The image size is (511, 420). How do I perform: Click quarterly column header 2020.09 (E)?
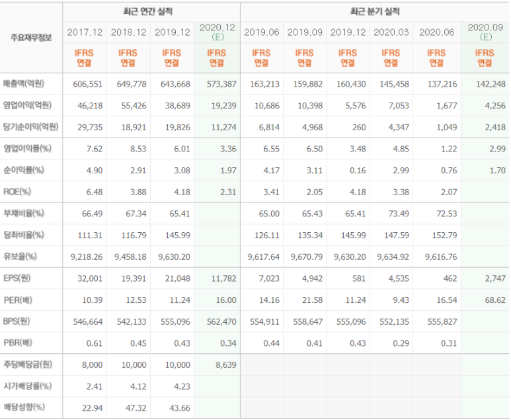pos(486,32)
